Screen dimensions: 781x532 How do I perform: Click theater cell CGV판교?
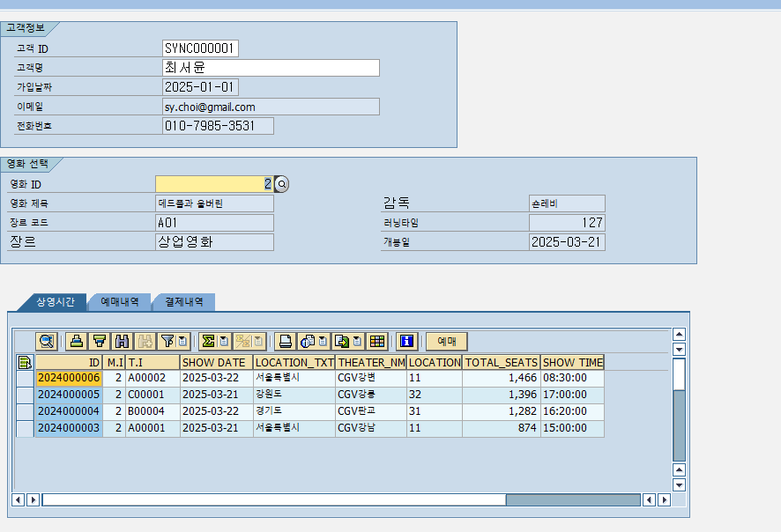pyautogui.click(x=371, y=411)
